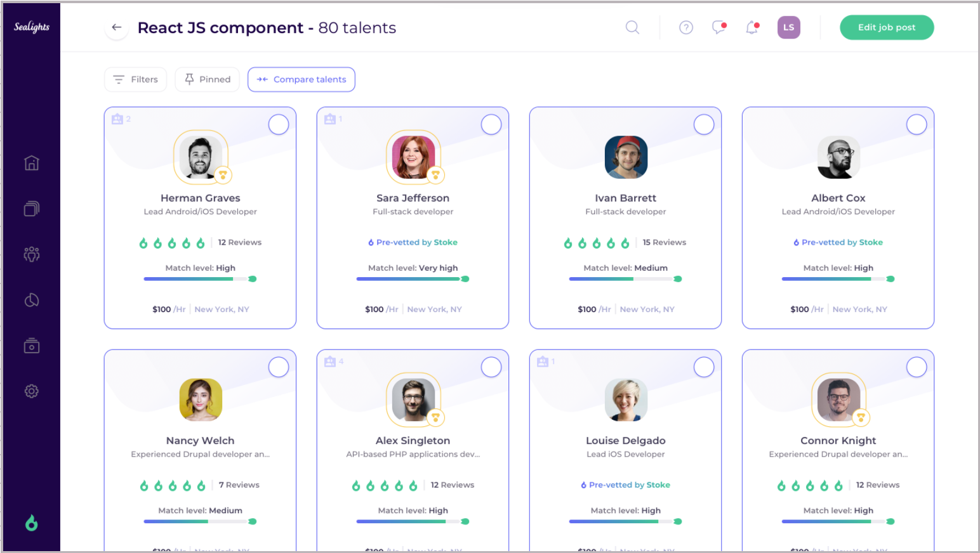980x553 pixels.
Task: Open Albert Cox's Pre-vetted by Stoke link
Action: click(x=838, y=242)
